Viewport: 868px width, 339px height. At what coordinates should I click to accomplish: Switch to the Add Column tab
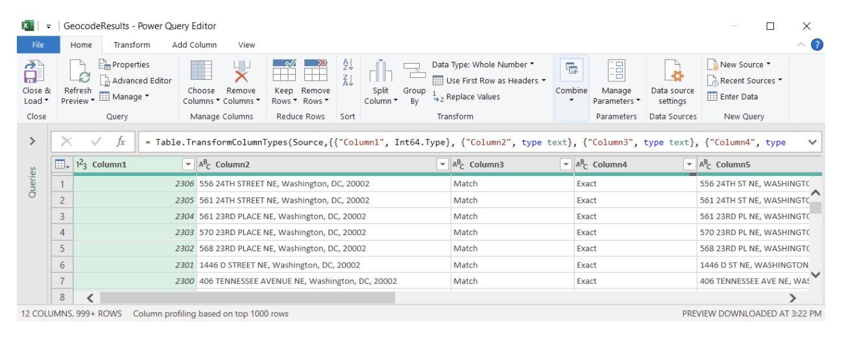(195, 45)
